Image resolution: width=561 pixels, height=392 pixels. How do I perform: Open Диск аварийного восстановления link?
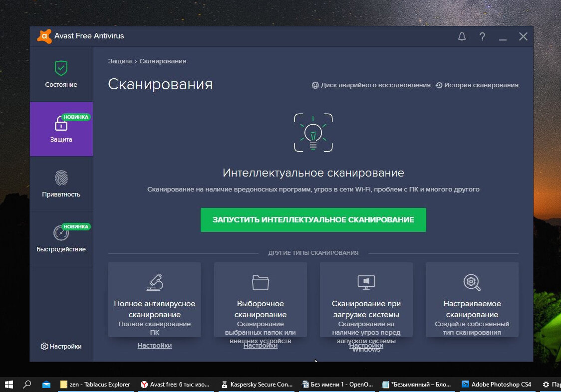(x=375, y=85)
